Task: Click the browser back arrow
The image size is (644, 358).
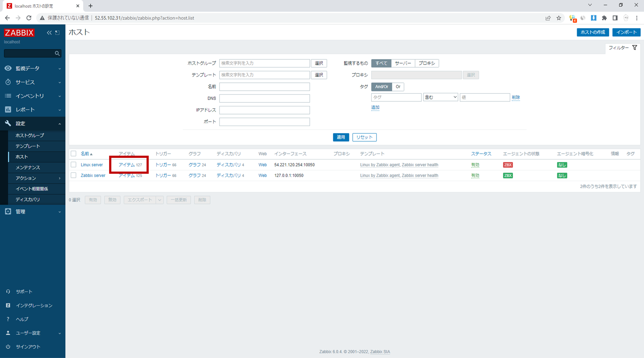Action: coord(7,18)
